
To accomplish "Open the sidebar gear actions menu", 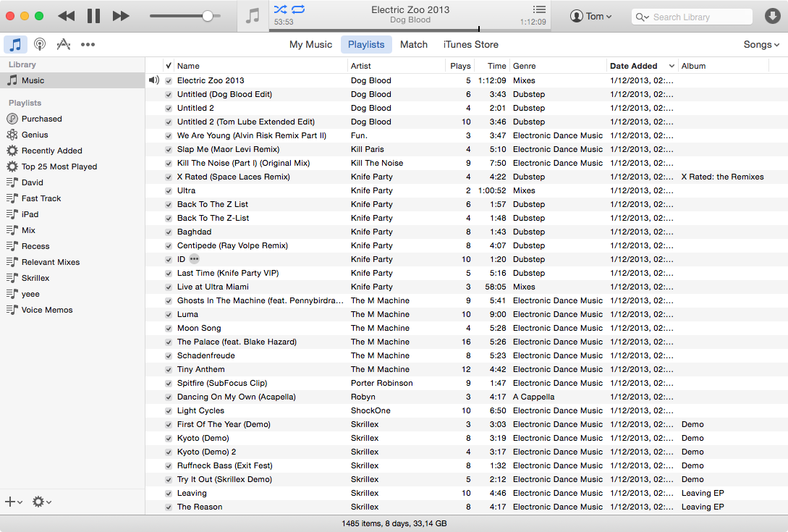I will tap(42, 502).
